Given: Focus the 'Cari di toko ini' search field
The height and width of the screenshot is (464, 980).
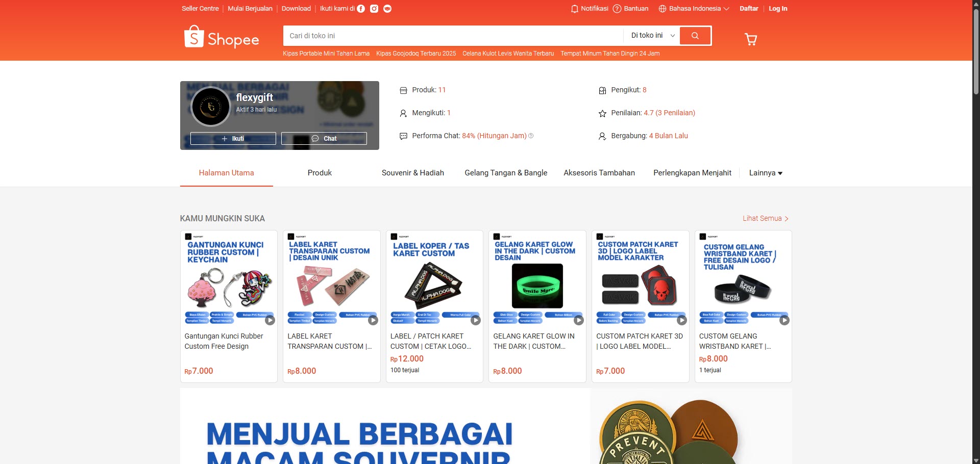Looking at the screenshot, I should 453,36.
